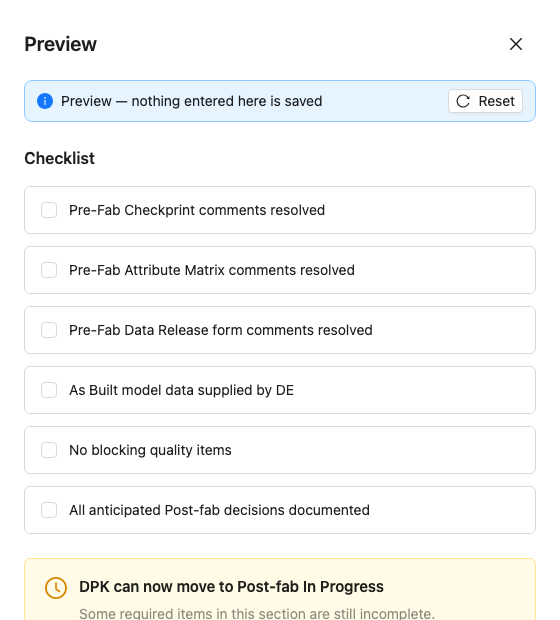Screen dimensions: 560x620
Task: Click the Preview panel title
Action: click(x=61, y=44)
